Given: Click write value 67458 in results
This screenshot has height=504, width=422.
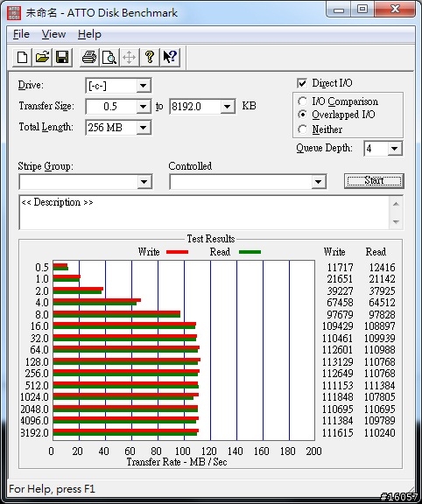Looking at the screenshot, I should point(340,303).
